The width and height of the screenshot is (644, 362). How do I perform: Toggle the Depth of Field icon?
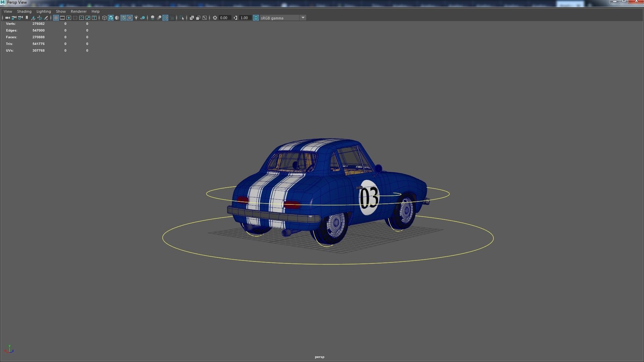coord(172,18)
